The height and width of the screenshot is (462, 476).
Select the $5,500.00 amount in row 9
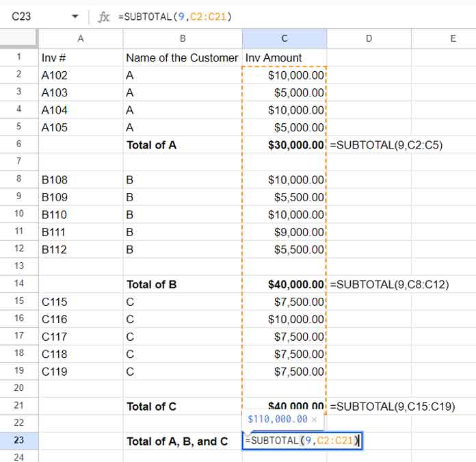point(285,197)
